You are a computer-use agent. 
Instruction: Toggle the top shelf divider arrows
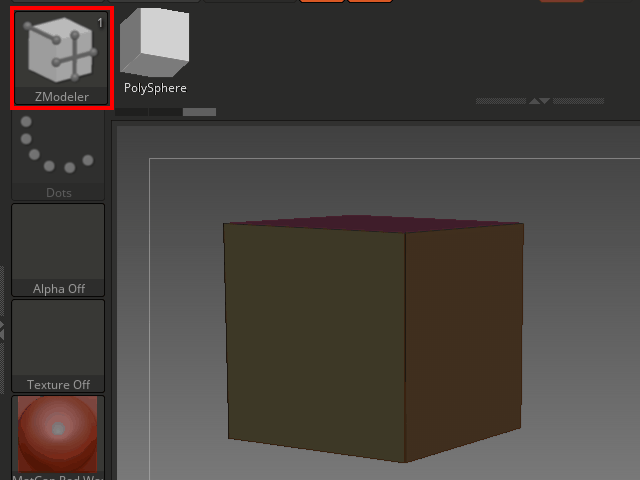(x=539, y=101)
